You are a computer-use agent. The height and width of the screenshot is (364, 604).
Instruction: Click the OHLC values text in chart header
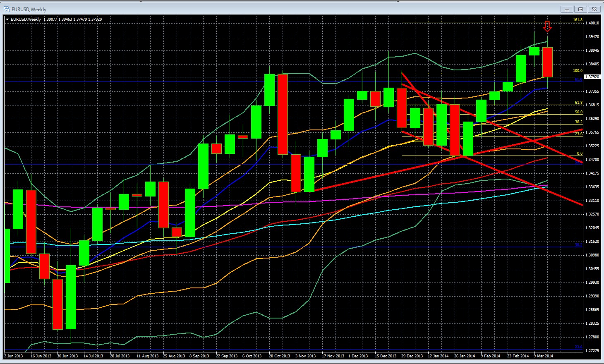[72, 19]
